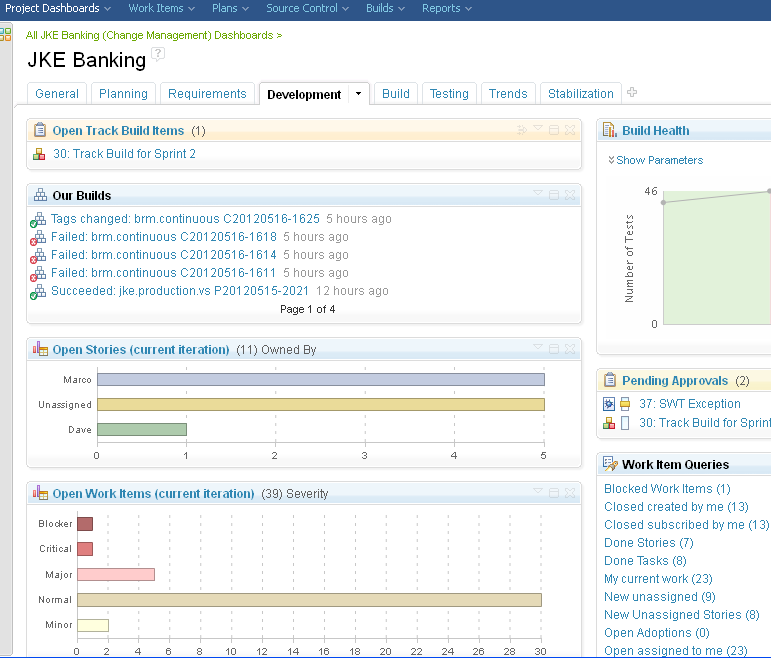Add a new tab with the plus icon
Screen dimensions: 771x658
pyautogui.click(x=631, y=93)
